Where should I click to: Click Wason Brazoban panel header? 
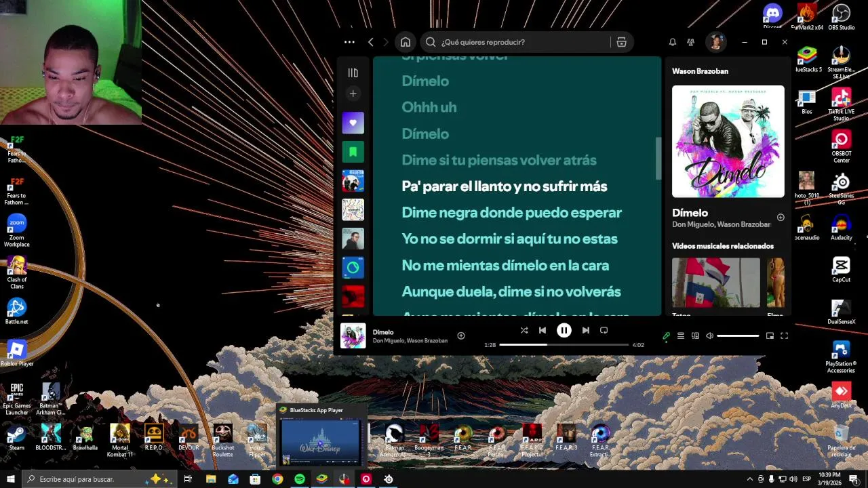coord(700,71)
